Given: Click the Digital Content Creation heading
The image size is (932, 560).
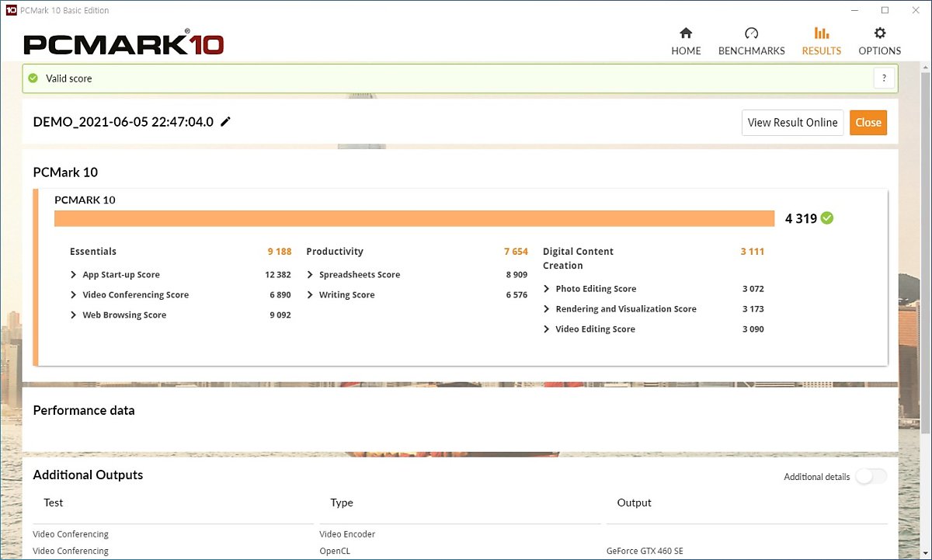Looking at the screenshot, I should point(578,259).
